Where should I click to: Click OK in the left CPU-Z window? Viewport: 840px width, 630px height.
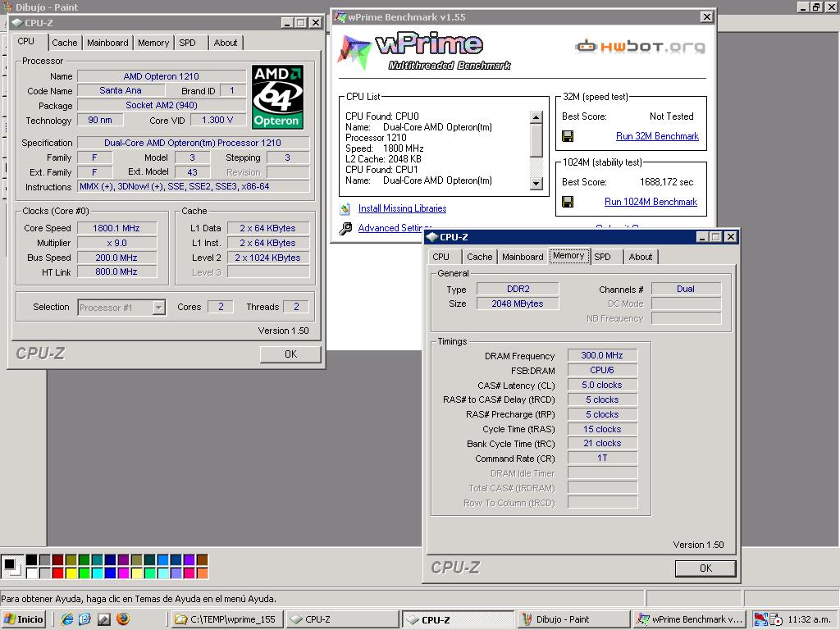pos(291,354)
